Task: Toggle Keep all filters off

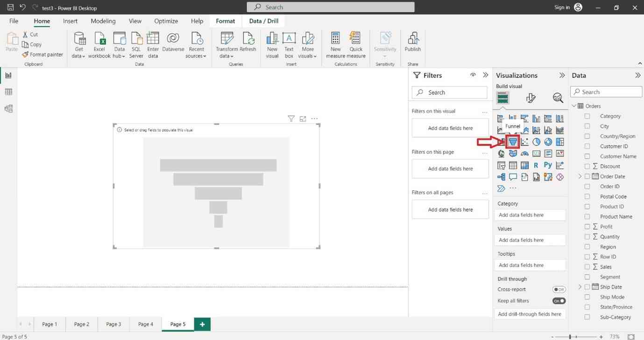Action: [x=559, y=301]
